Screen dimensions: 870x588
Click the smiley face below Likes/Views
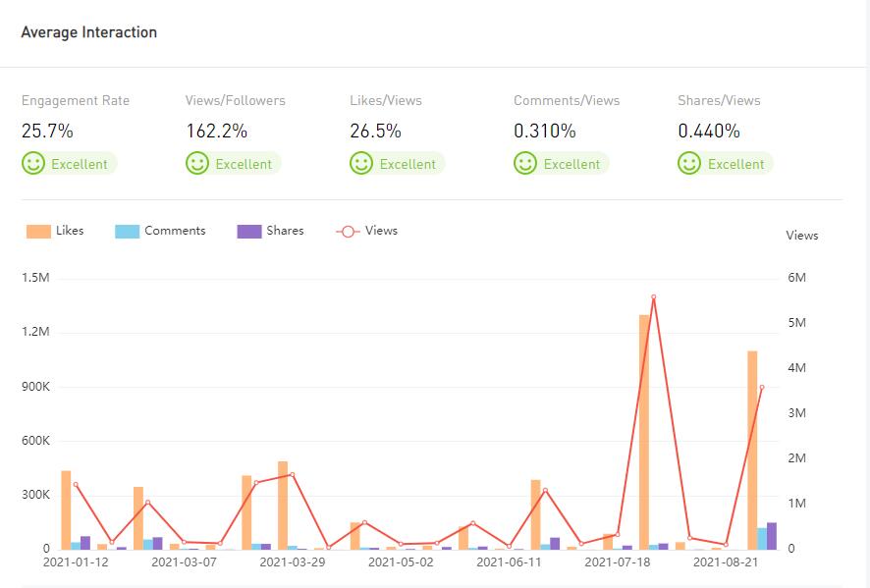coord(361,163)
